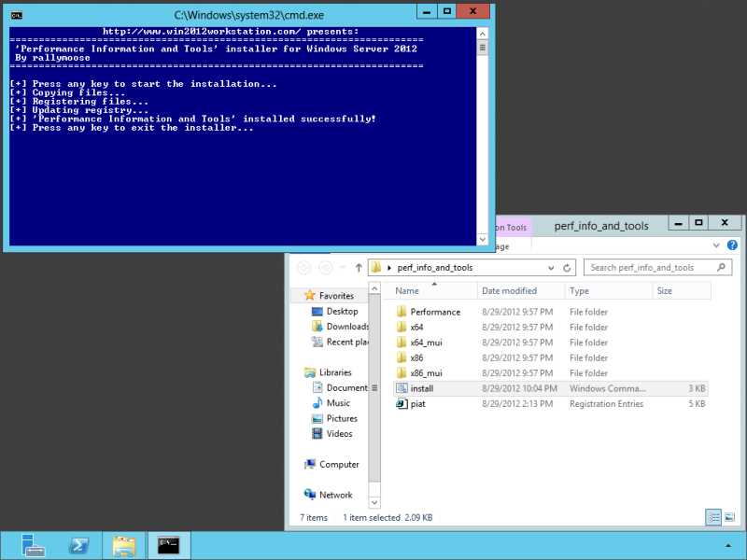Maximize the cmd.exe window
This screenshot has width=747, height=560.
click(446, 11)
